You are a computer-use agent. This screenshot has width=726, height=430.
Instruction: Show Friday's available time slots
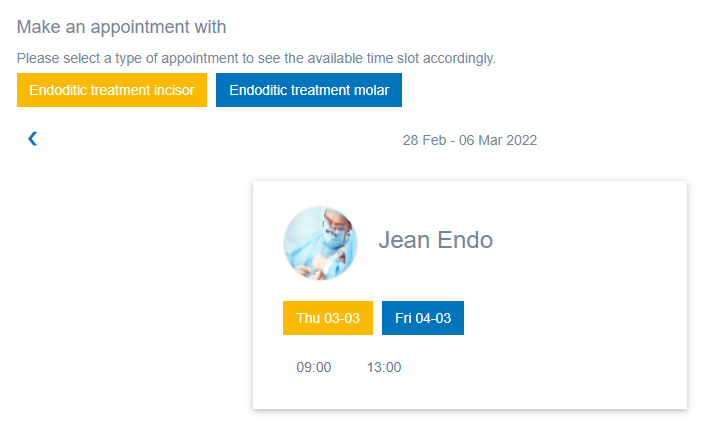(x=423, y=318)
